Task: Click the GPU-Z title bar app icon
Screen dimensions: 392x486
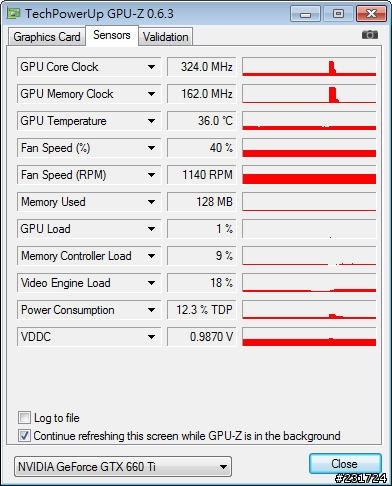Action: 14,14
